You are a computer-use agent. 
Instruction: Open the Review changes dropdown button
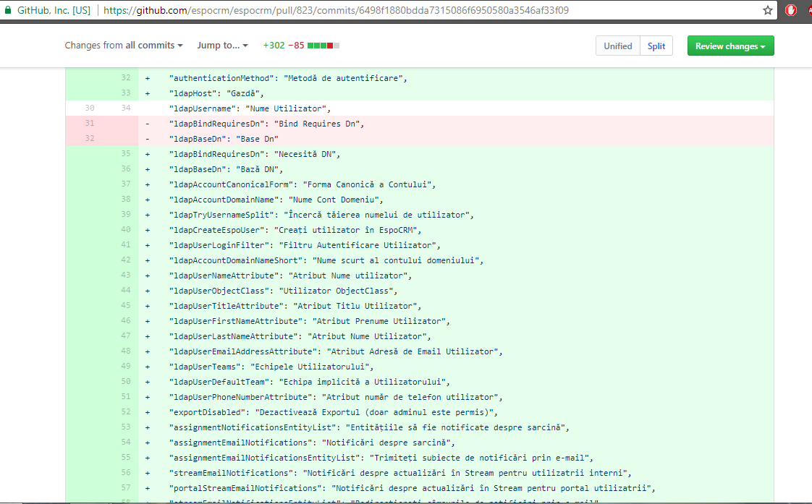[730, 46]
